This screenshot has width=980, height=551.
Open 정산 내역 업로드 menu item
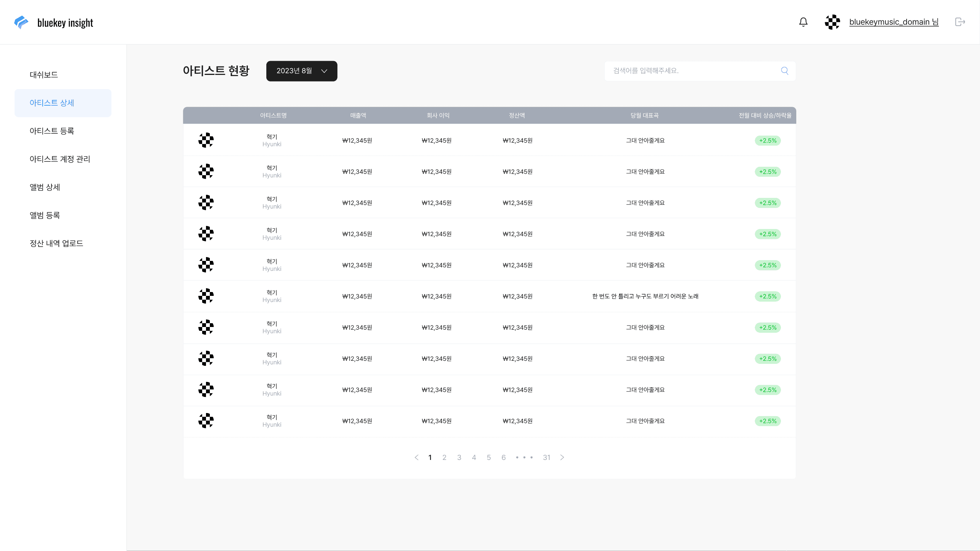pyautogui.click(x=56, y=243)
